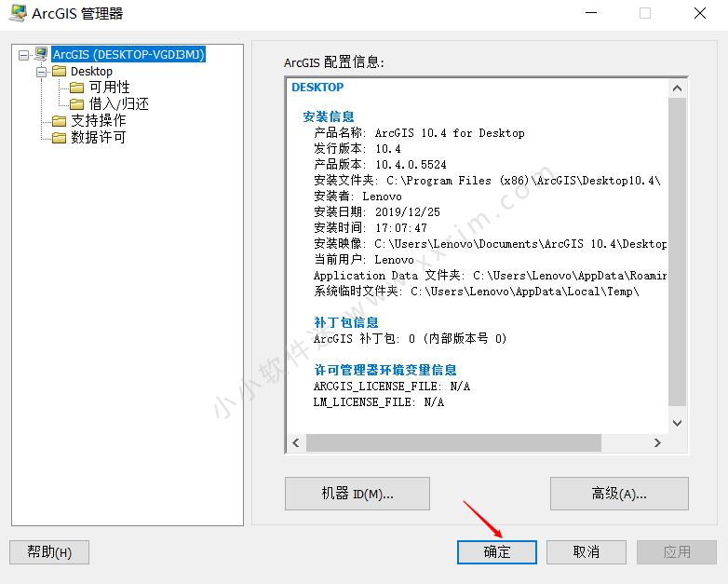Click the 产品版本 10.4.0.5524 line
728x584 pixels.
click(x=380, y=165)
